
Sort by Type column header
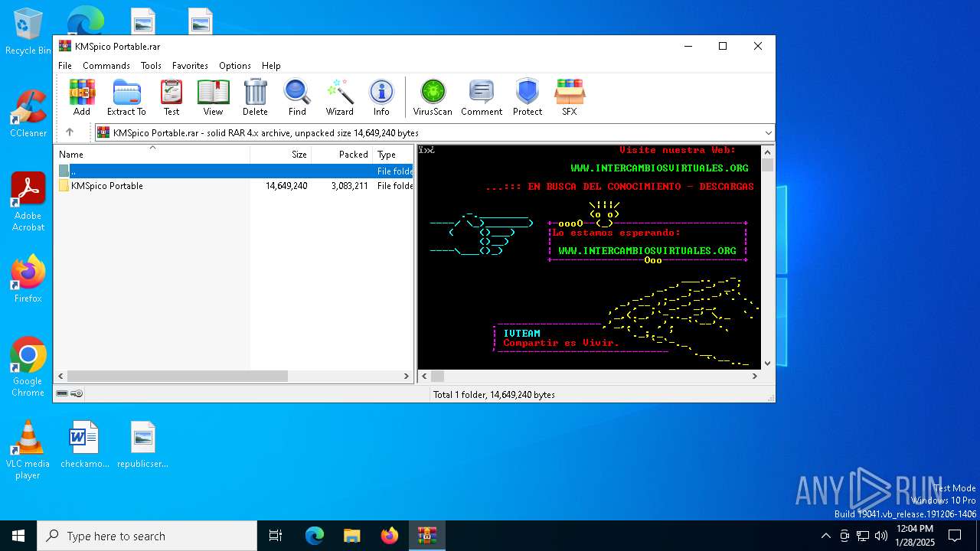pos(393,154)
